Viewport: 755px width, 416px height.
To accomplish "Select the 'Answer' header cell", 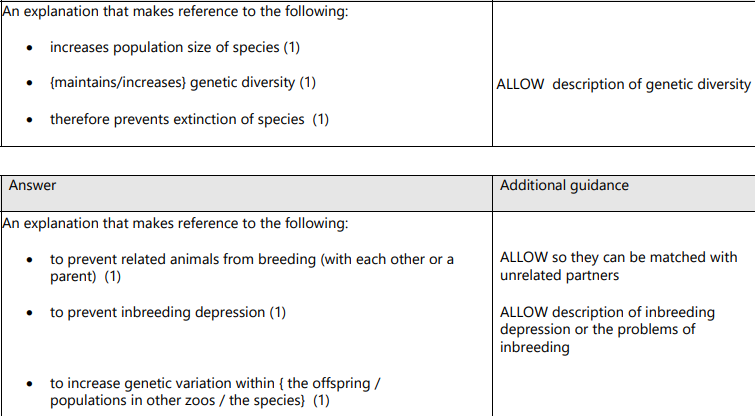I will click(x=33, y=185).
